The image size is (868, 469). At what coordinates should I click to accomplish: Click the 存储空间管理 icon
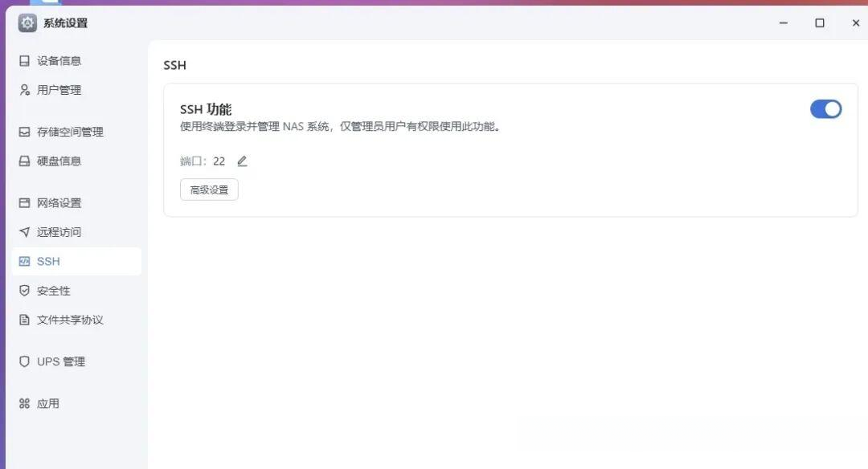24,132
